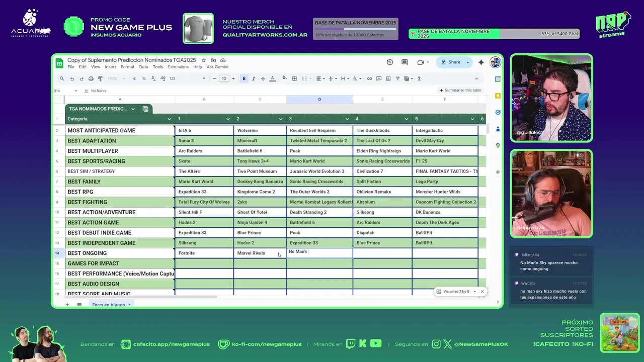The width and height of the screenshot is (644, 362).
Task: Open the name box dropdown for D14
Action: 76,91
